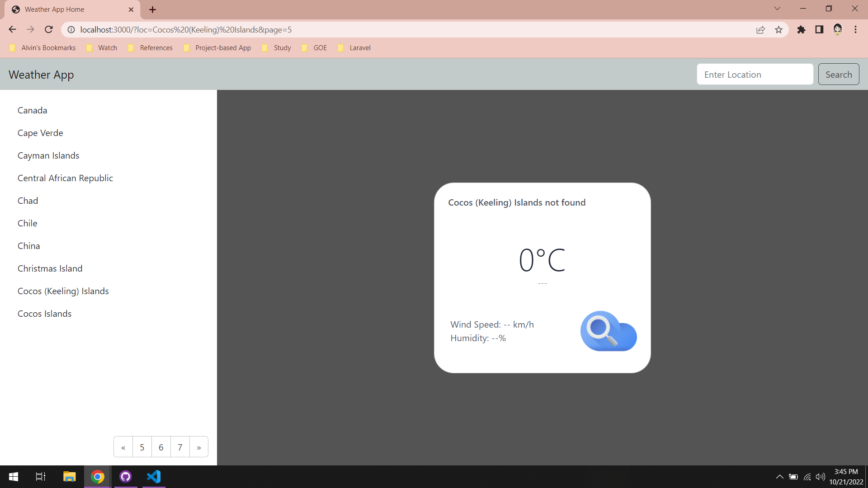Click the Weather App brand link
This screenshot has height=488, width=868.
(41, 75)
